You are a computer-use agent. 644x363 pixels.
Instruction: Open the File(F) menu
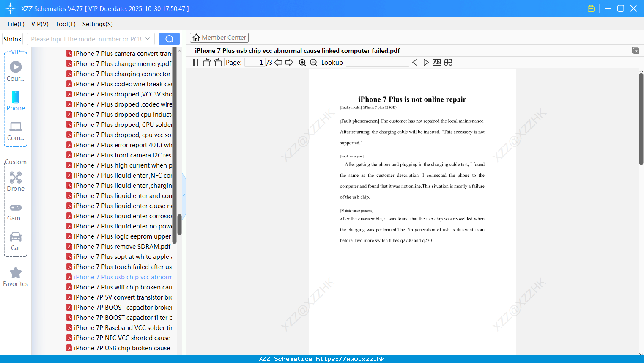(x=16, y=24)
